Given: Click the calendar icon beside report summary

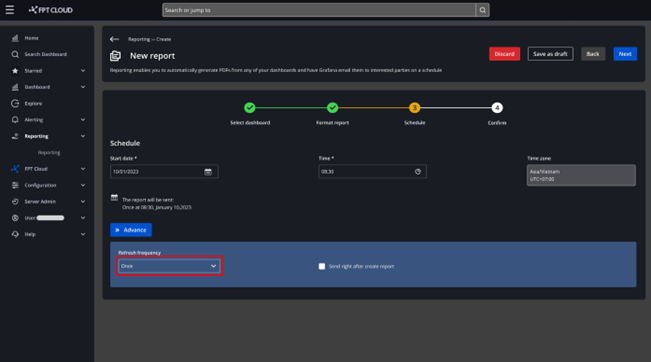Looking at the screenshot, I should [x=114, y=198].
